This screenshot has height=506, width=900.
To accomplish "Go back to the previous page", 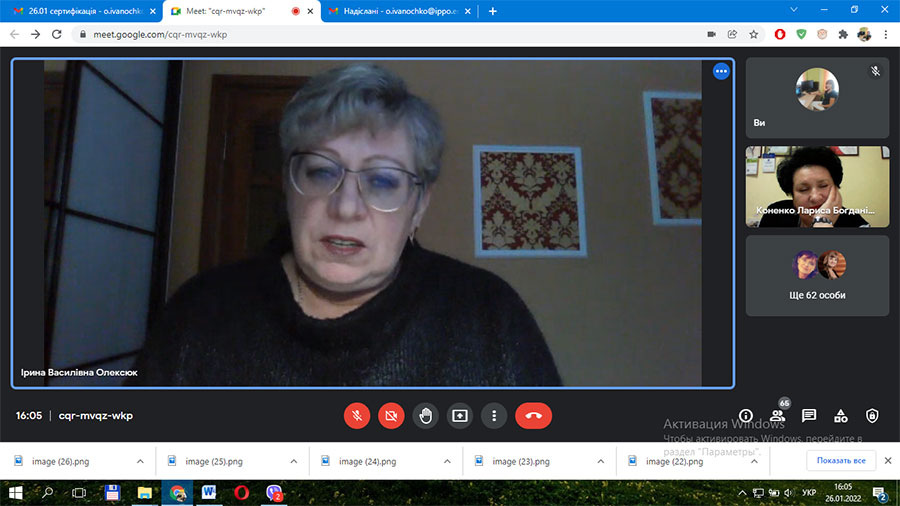I will [15, 34].
